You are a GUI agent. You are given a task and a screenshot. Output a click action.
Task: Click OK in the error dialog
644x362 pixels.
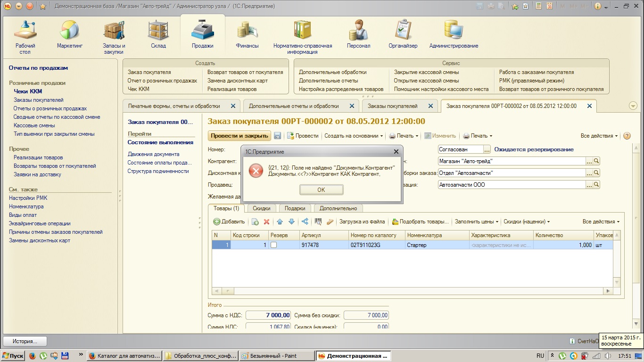(321, 189)
